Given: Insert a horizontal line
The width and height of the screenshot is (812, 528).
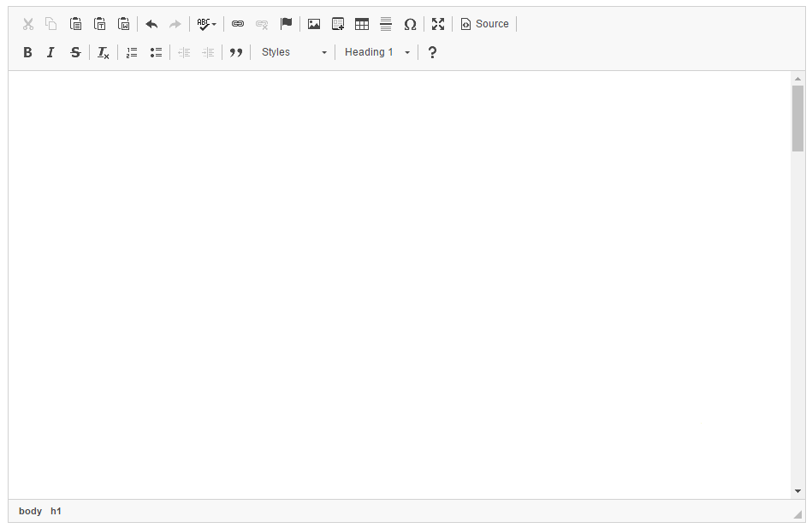Looking at the screenshot, I should coord(386,24).
